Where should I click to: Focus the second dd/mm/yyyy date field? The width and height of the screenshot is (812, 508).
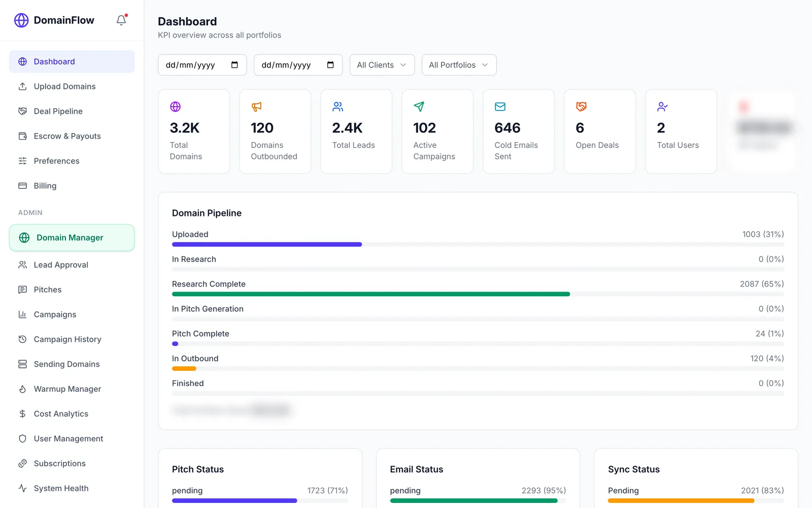coord(298,65)
